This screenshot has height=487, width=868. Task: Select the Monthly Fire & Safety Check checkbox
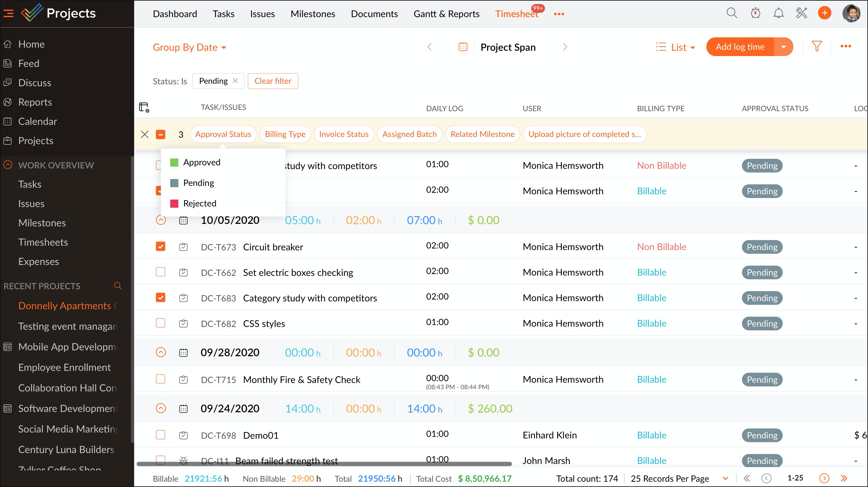160,379
